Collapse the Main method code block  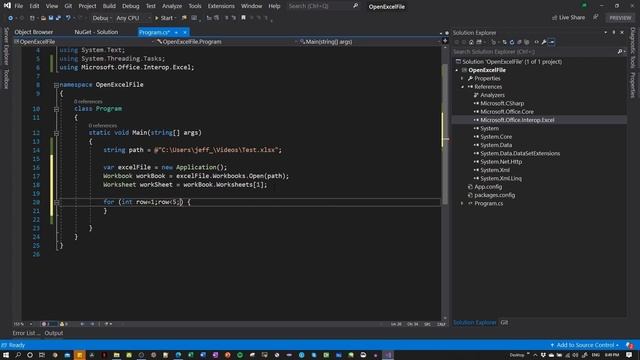coord(56,133)
